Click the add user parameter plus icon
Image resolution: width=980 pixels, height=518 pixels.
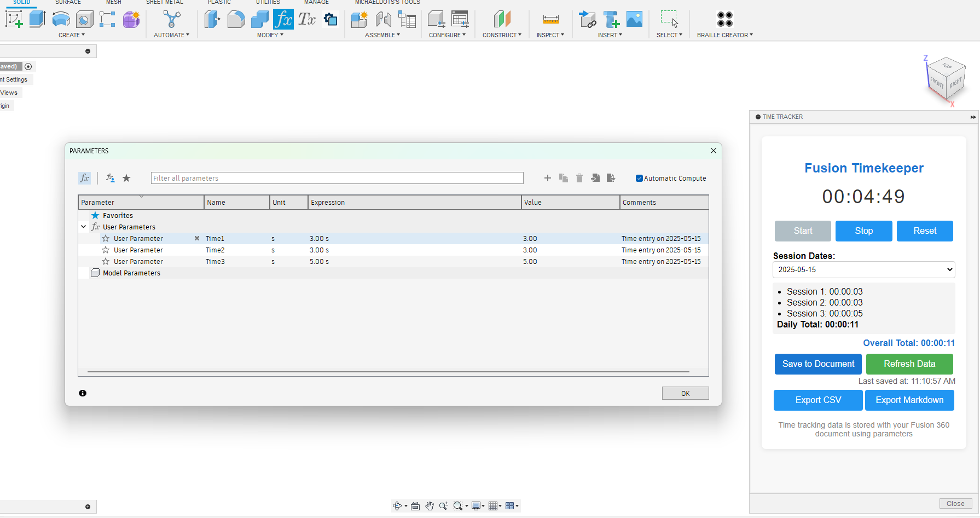click(x=547, y=178)
